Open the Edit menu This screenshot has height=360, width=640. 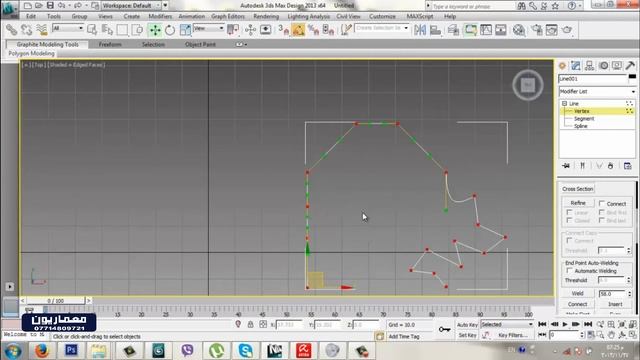[31, 16]
